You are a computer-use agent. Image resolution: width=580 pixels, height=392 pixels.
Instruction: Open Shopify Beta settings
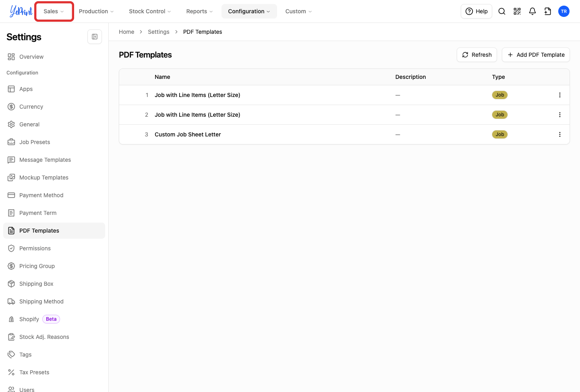coord(54,319)
